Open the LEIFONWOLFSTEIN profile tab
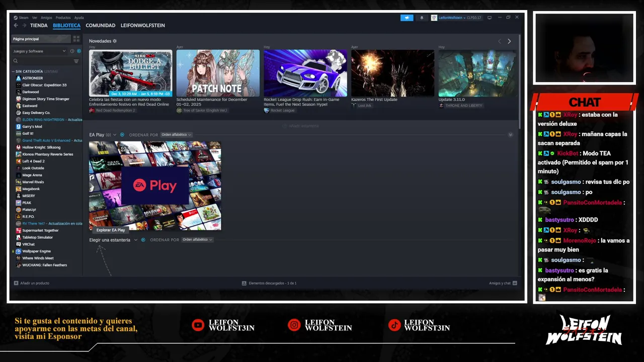644x362 pixels. pos(142,25)
